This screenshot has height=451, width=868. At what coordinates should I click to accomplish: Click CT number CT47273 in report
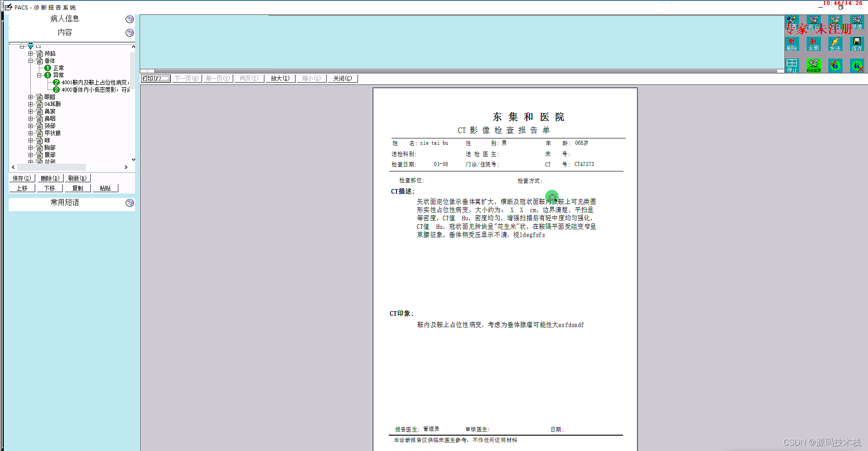[584, 164]
